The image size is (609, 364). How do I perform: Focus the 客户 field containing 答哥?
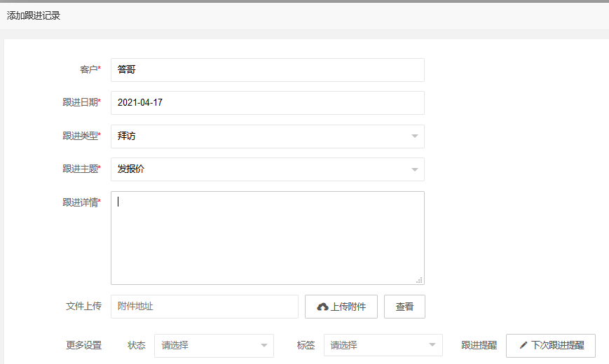pos(268,70)
